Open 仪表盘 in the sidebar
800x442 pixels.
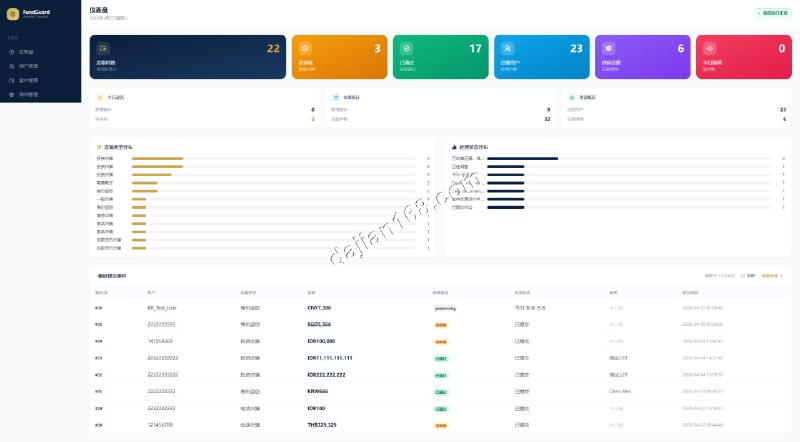click(x=26, y=52)
